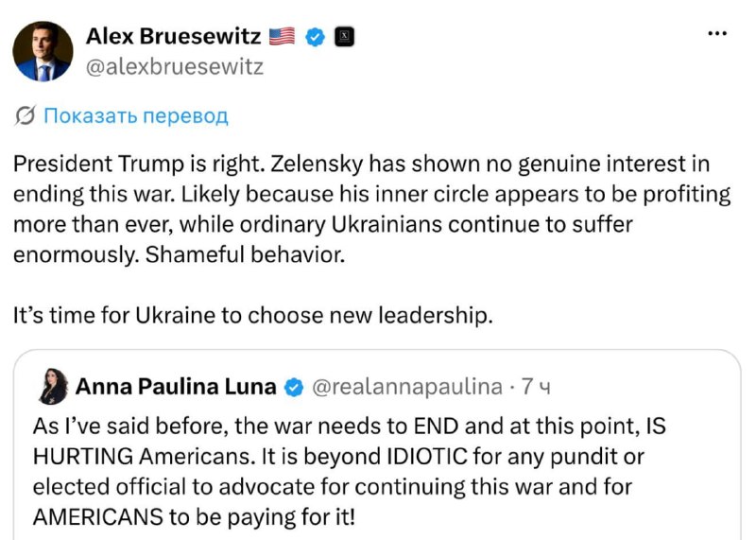Open the quoted tweet about ending the war

tap(377, 444)
